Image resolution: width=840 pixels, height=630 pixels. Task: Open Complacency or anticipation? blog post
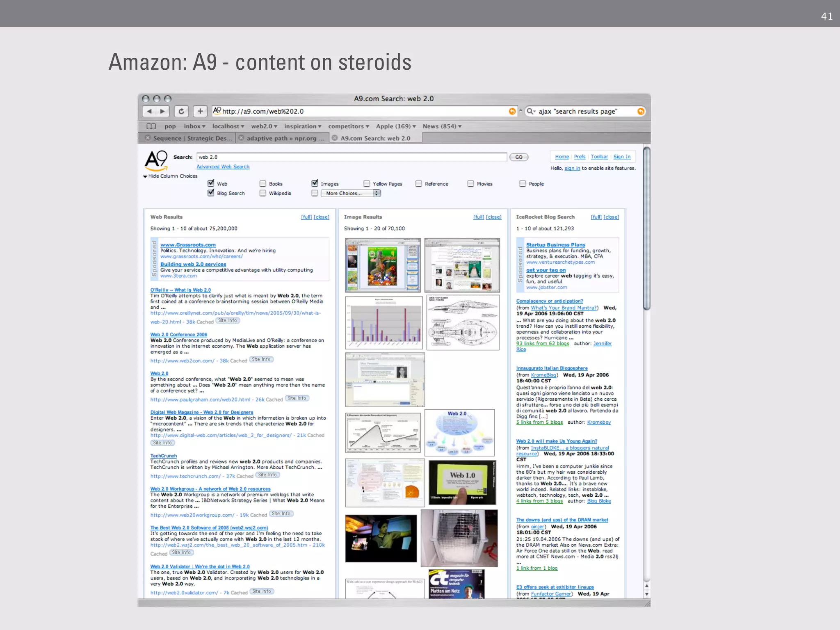(x=549, y=301)
